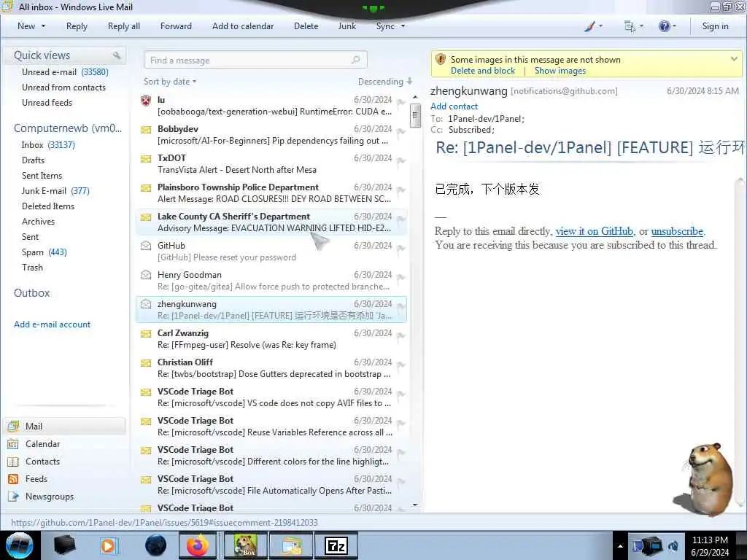The height and width of the screenshot is (560, 747).
Task: Open the blue Help question mark icon
Action: pos(664,26)
